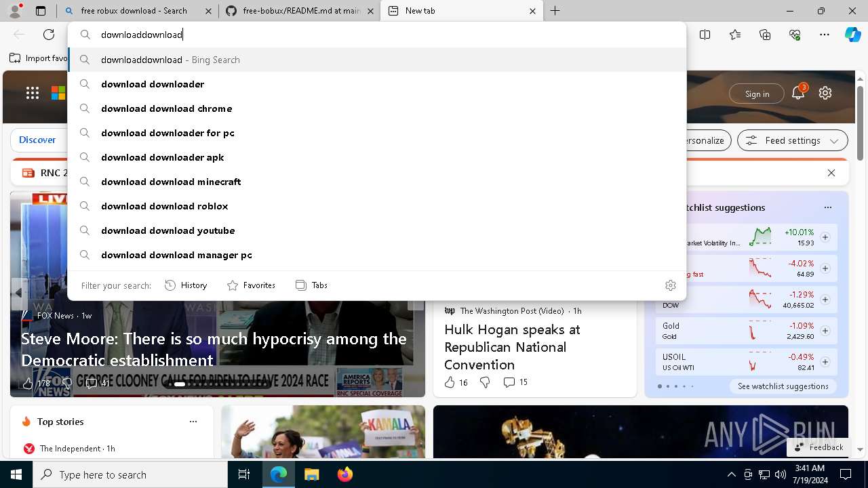The height and width of the screenshot is (488, 868).
Task: Add DOW to watchlist
Action: click(825, 300)
